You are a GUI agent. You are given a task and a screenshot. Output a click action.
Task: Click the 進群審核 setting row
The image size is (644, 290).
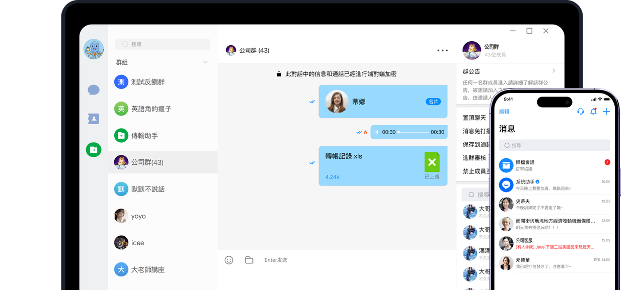click(475, 158)
